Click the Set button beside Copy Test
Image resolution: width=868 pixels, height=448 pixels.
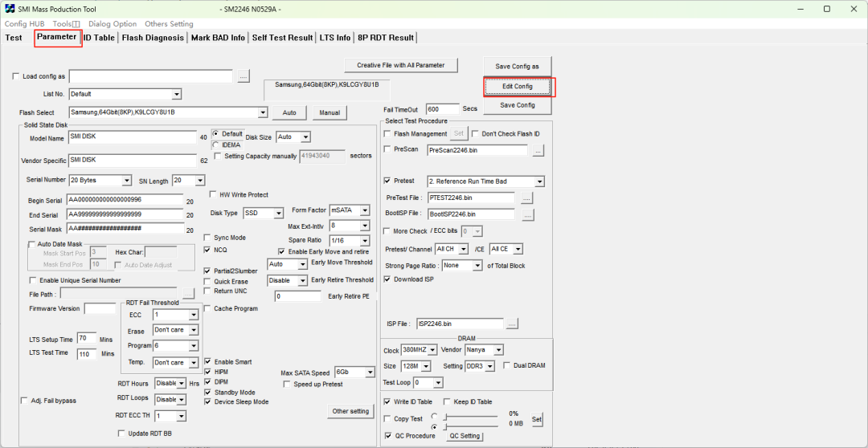click(536, 420)
